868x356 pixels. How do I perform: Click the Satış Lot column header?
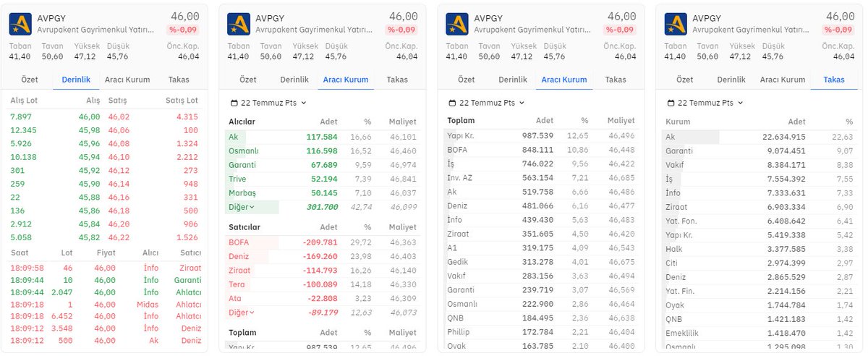click(x=182, y=101)
